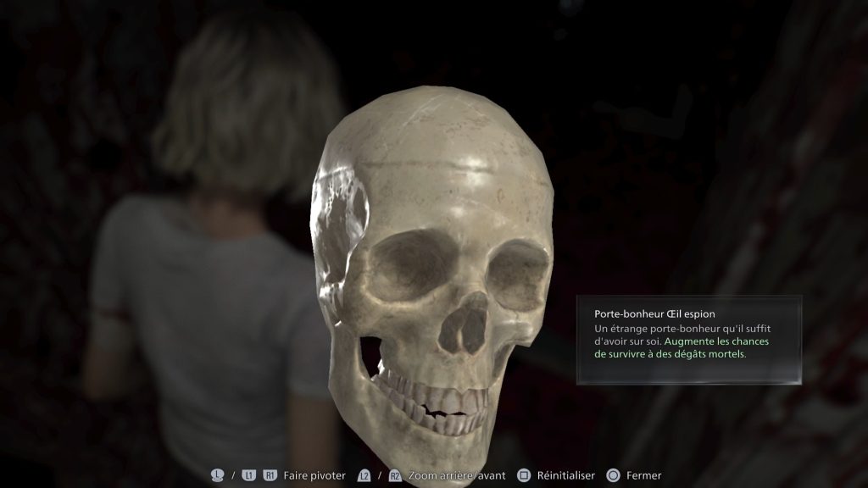
Task: Click the L2 trigger icon
Action: click(364, 475)
